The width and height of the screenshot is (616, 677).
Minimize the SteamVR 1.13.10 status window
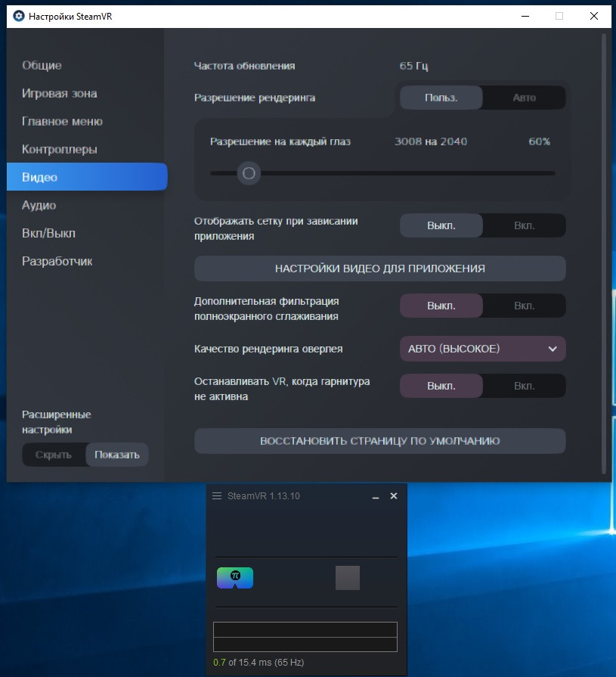(x=376, y=496)
